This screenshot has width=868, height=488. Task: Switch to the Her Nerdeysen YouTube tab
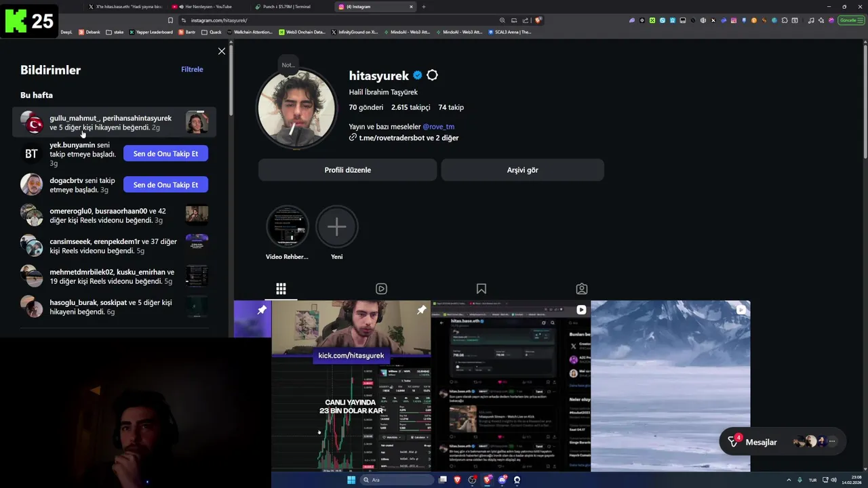pos(208,7)
